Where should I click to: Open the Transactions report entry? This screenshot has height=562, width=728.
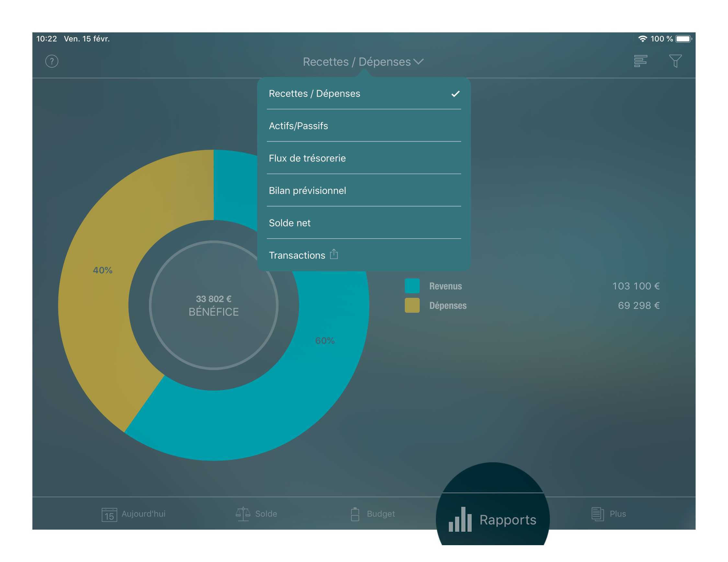pyautogui.click(x=296, y=255)
